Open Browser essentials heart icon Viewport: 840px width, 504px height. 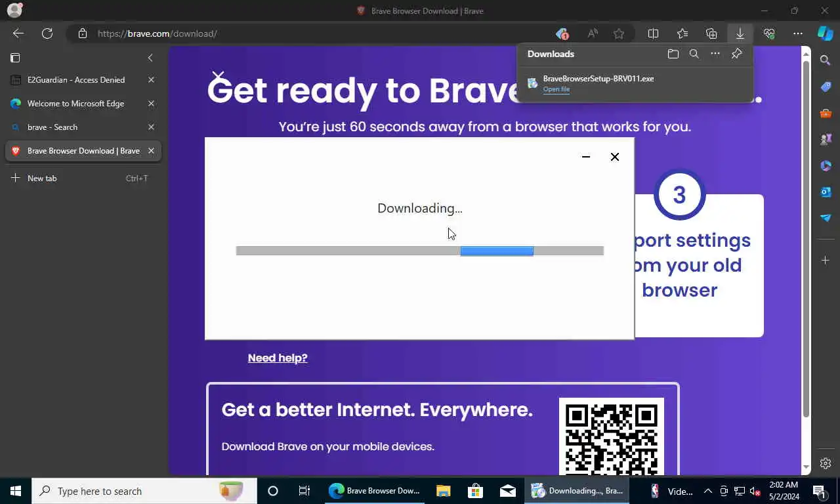(769, 33)
